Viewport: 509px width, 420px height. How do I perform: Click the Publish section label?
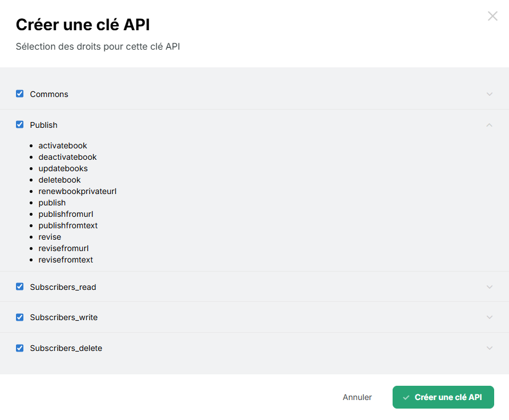coord(43,125)
